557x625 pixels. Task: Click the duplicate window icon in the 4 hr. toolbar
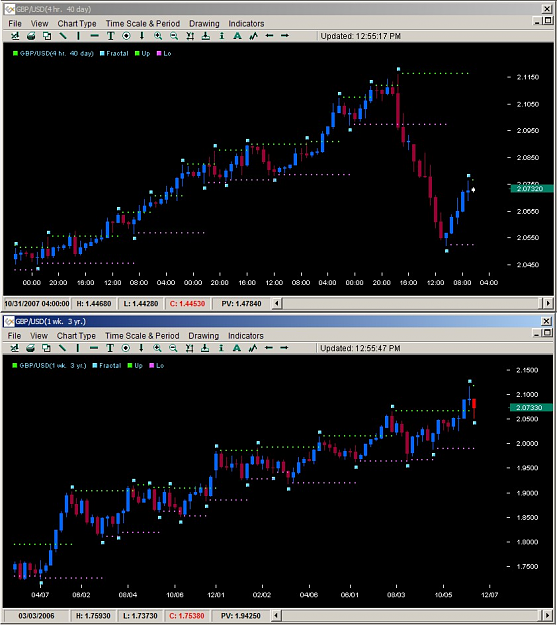click(47, 36)
